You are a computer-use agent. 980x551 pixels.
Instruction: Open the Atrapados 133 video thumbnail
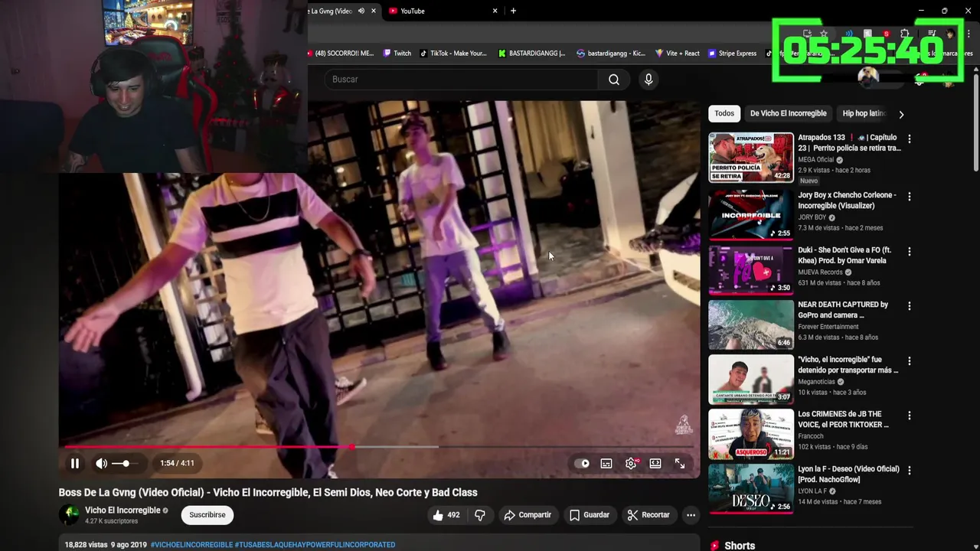[751, 158]
